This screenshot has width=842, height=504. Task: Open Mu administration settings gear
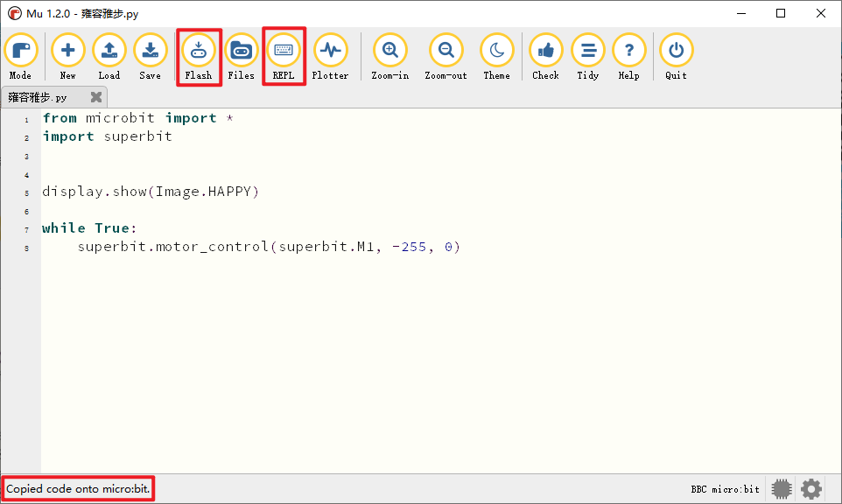(811, 489)
